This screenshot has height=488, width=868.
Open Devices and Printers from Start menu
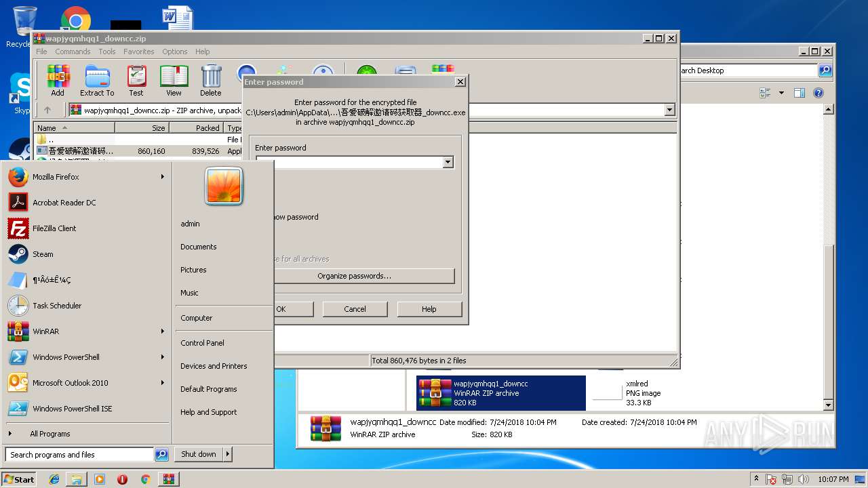point(214,366)
